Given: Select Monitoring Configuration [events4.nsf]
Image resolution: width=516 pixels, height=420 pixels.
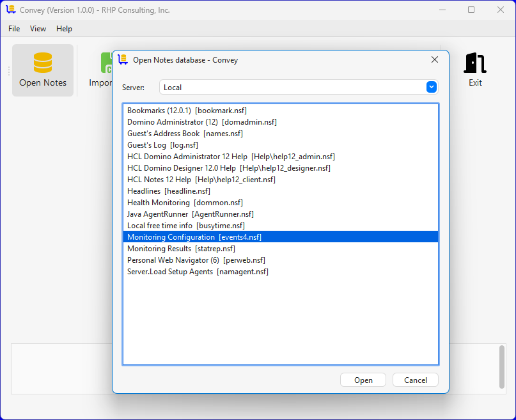Looking at the screenshot, I should [x=281, y=237].
